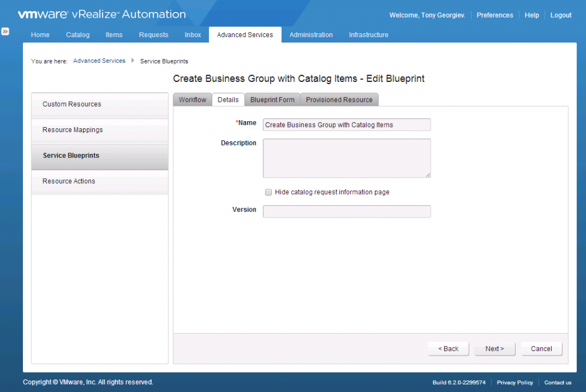This screenshot has width=586, height=392.
Task: Select the Details tab
Action: (x=228, y=100)
